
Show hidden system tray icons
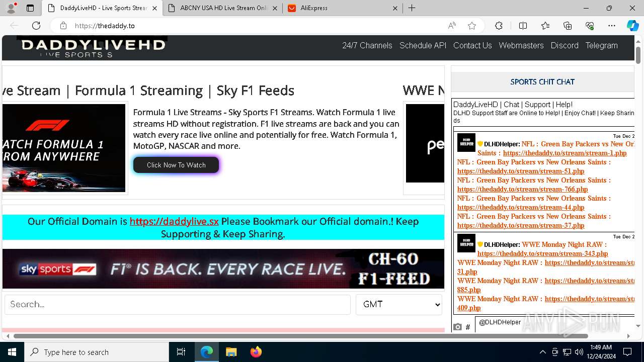click(x=542, y=352)
